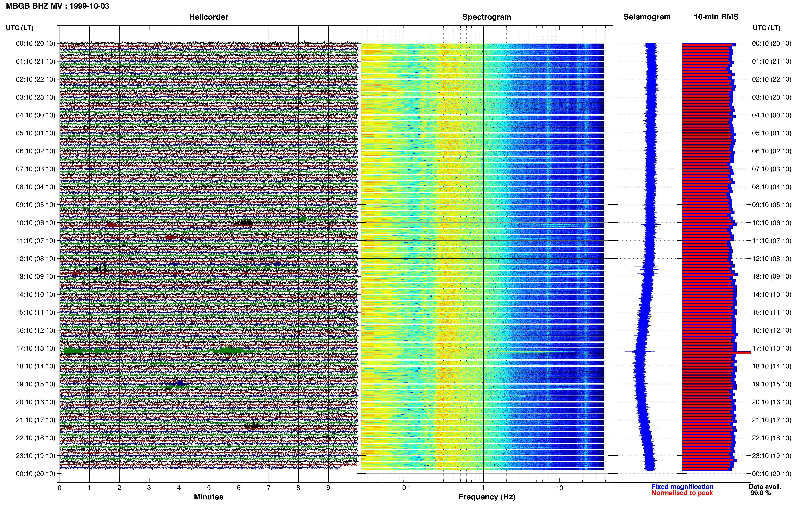
Task: Click the right '03:10 (23:10)' time label
Action: coord(772,97)
